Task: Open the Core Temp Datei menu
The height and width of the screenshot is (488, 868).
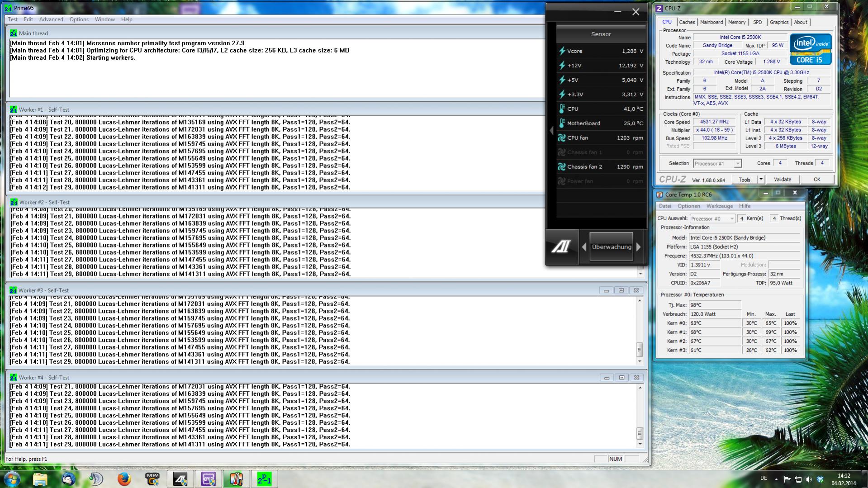Action: point(665,206)
